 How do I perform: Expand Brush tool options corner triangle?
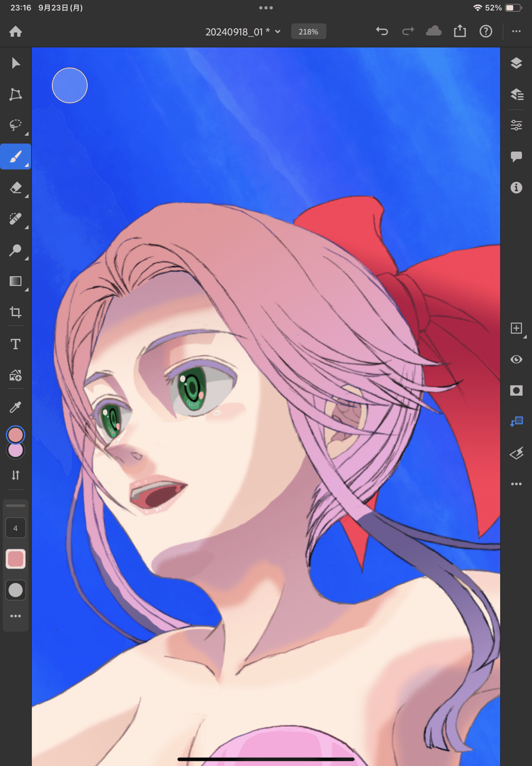(x=27, y=165)
